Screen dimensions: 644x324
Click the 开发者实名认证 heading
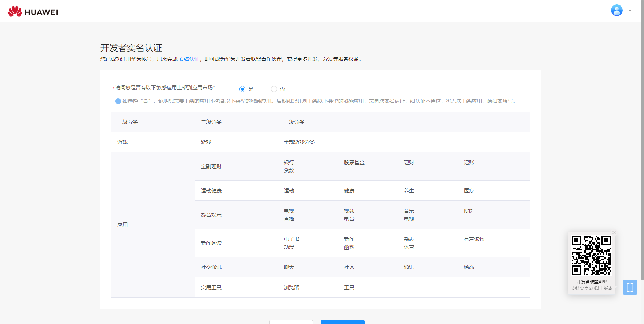131,48
